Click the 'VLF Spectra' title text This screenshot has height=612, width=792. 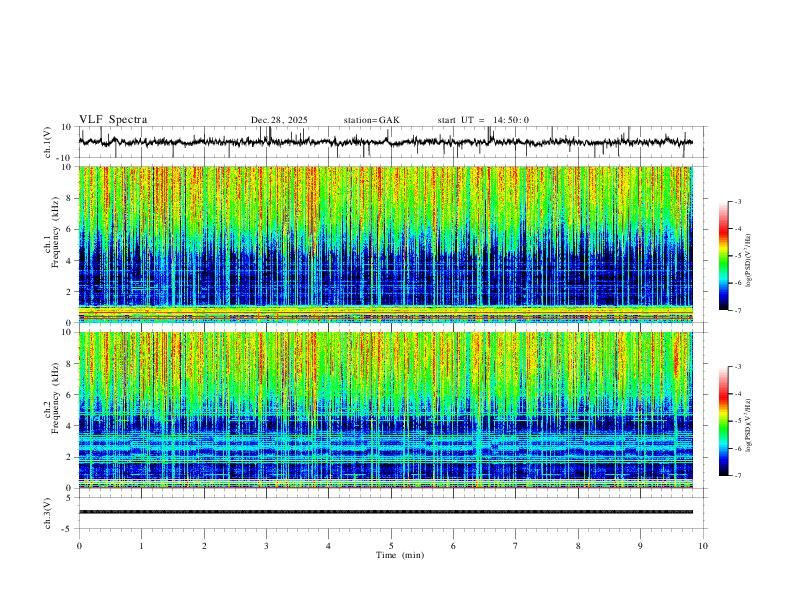pyautogui.click(x=113, y=120)
